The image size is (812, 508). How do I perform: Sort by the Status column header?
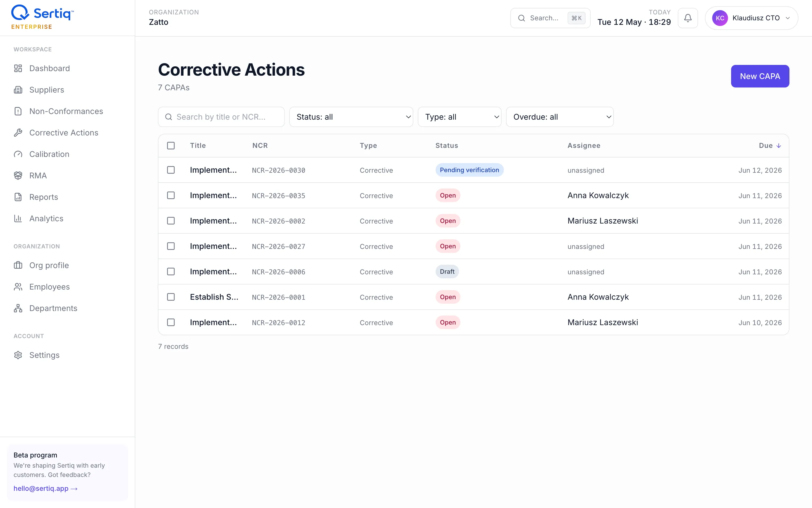pos(447,145)
